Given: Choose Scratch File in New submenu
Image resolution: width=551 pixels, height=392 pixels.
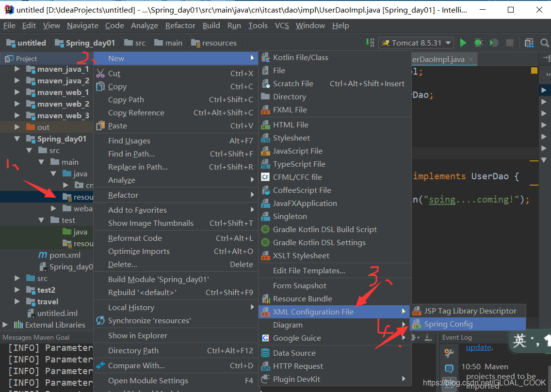Looking at the screenshot, I should click(x=335, y=83).
